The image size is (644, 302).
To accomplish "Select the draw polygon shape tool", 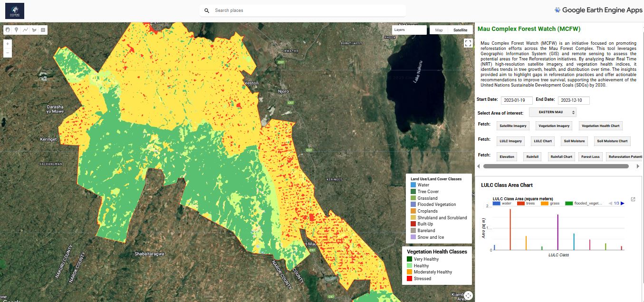I will point(34,29).
